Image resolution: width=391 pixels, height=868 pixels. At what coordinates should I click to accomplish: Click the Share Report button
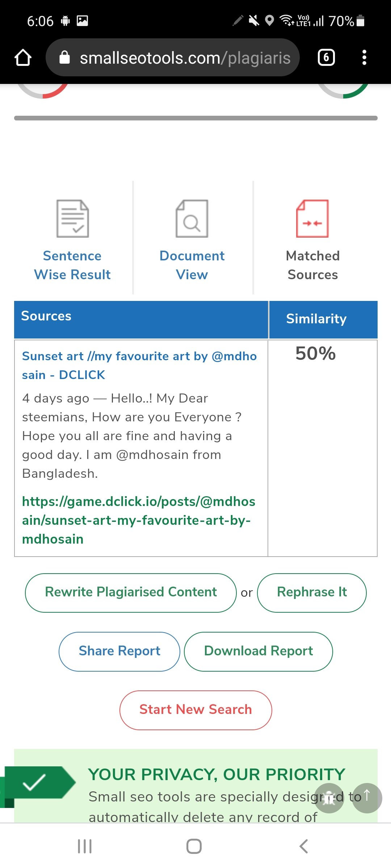coord(119,651)
